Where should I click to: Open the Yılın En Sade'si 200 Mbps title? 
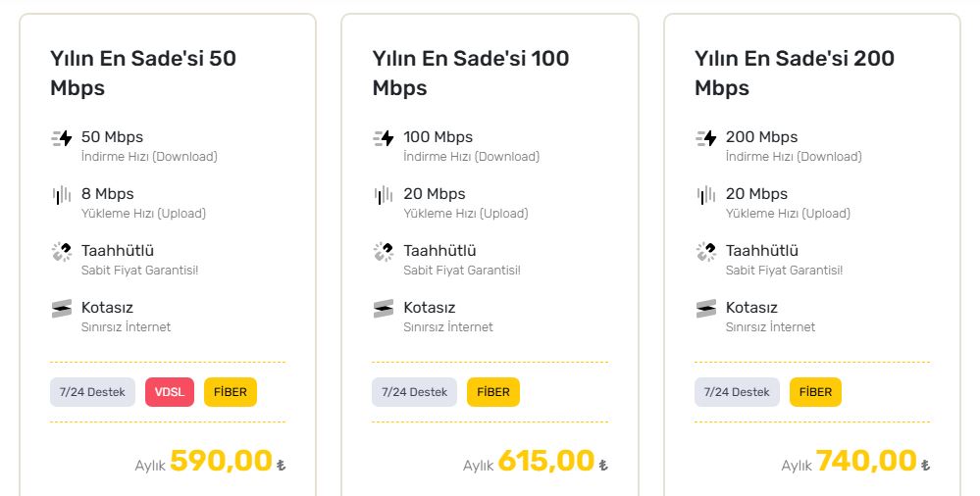795,74
